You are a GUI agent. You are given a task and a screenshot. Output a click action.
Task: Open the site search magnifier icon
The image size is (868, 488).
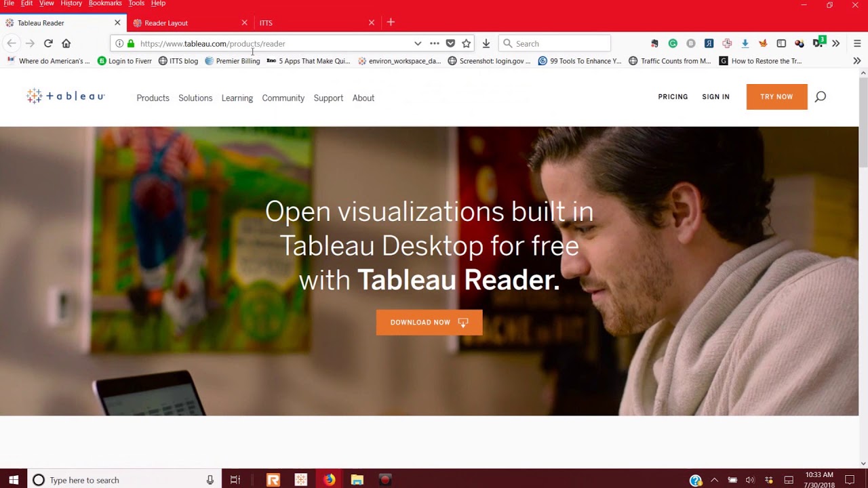[820, 97]
